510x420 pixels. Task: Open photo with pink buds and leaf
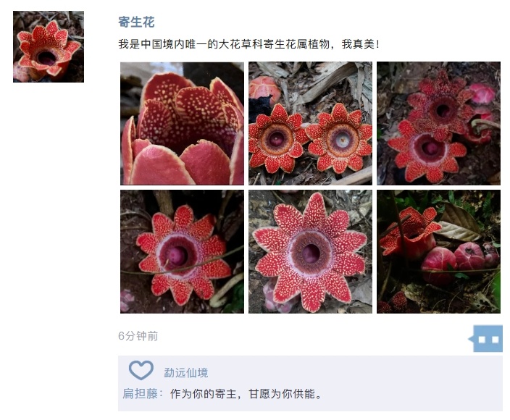click(x=438, y=251)
